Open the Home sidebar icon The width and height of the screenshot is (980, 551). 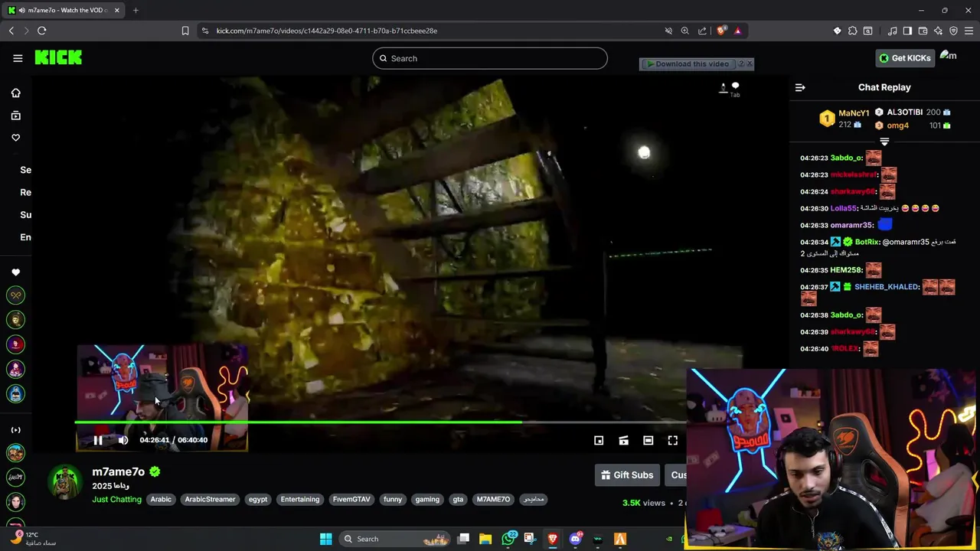[x=15, y=93]
